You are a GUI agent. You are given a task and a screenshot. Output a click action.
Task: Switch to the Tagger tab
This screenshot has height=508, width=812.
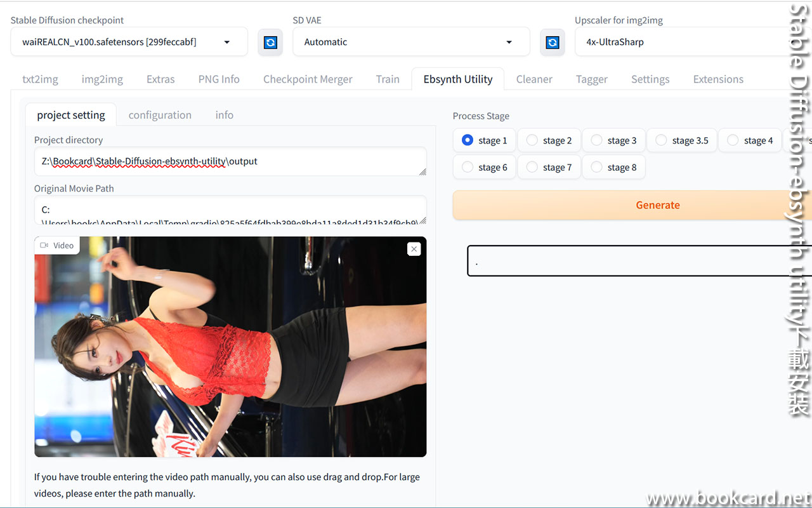coord(591,79)
